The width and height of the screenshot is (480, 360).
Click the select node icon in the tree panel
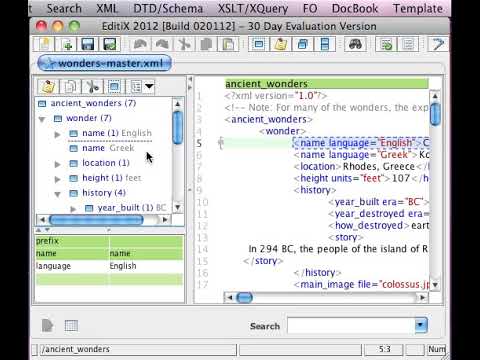click(114, 87)
